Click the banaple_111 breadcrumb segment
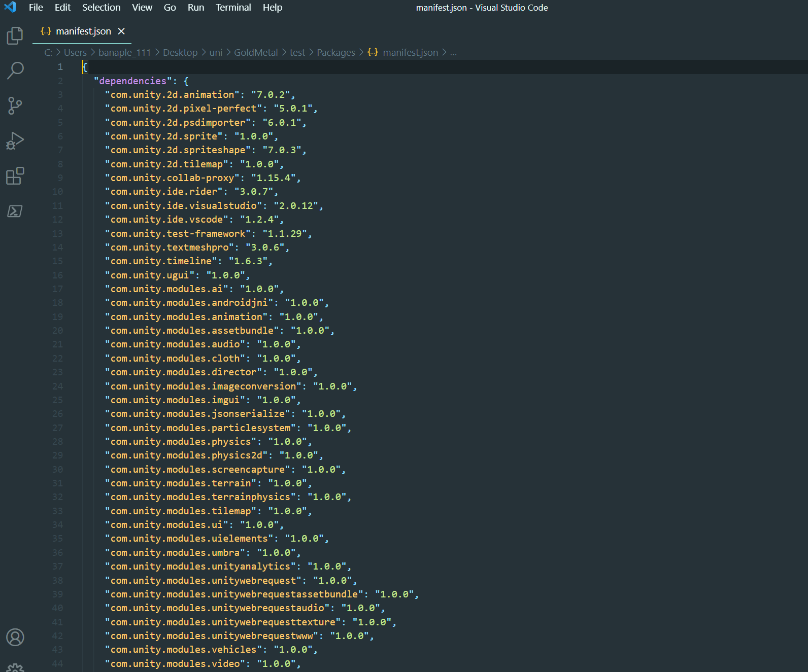The image size is (808, 672). pyautogui.click(x=124, y=53)
